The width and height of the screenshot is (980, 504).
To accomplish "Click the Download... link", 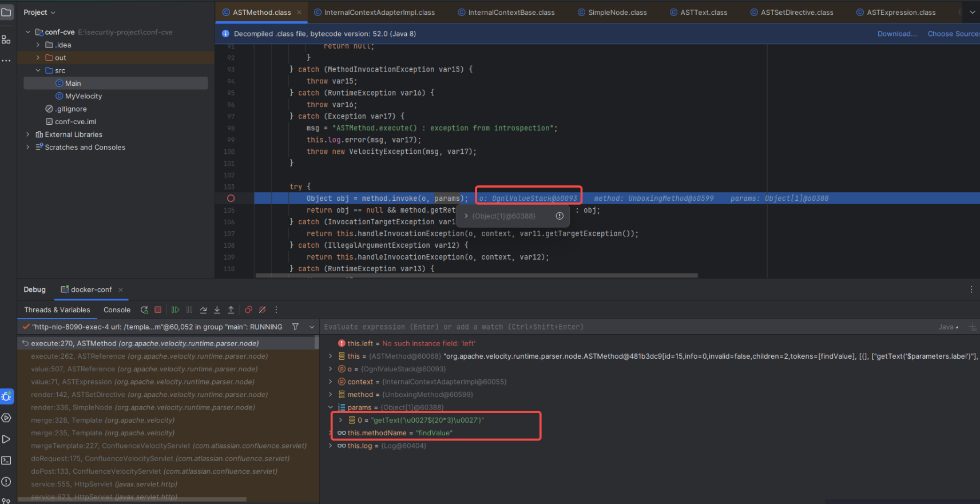I will tap(897, 34).
